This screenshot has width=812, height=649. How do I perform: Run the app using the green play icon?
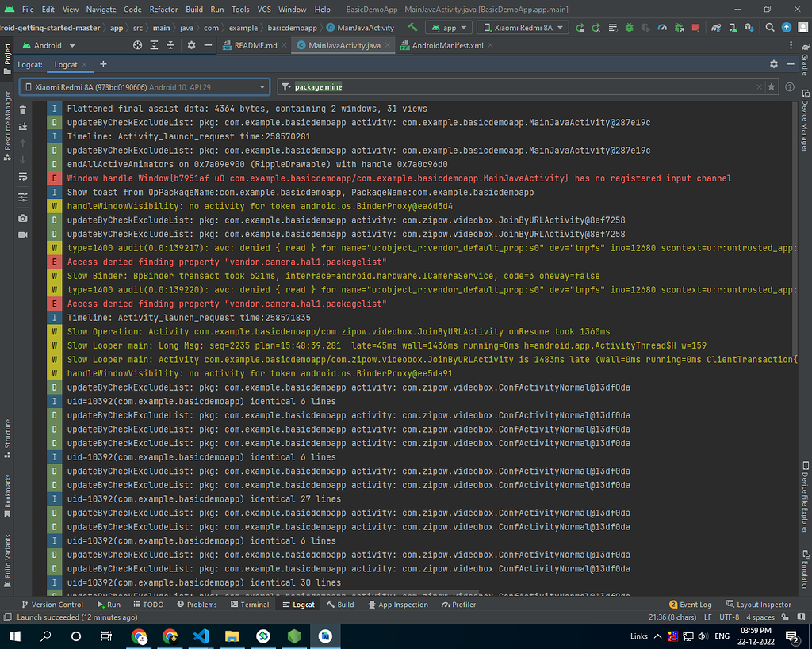[x=580, y=26]
